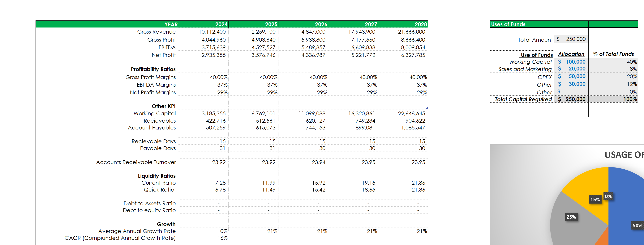Select the YEAR header cell

171,24
